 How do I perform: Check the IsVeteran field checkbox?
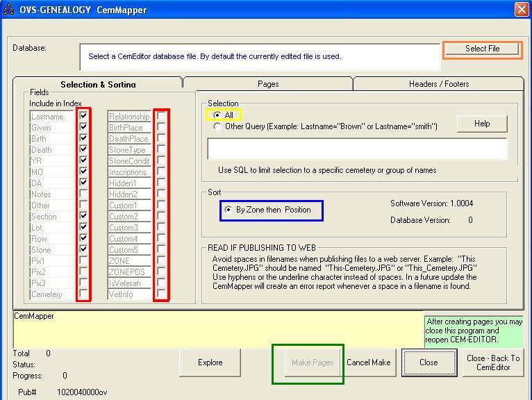click(161, 283)
